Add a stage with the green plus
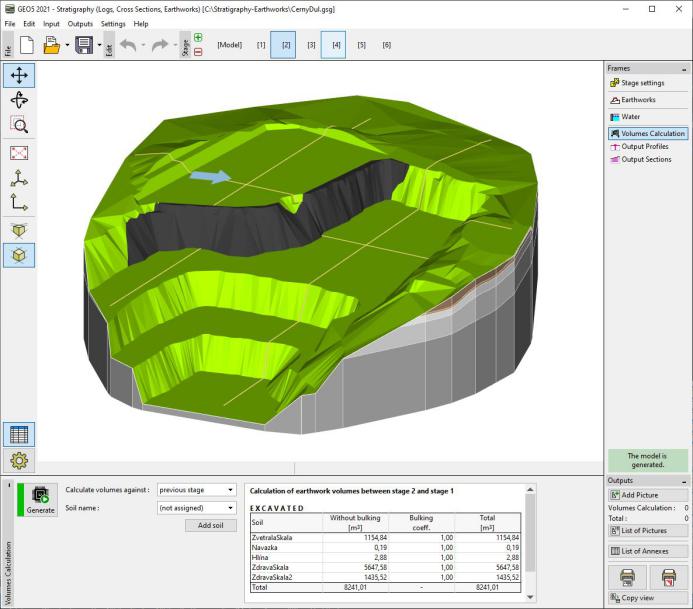693x609 pixels. pos(198,38)
